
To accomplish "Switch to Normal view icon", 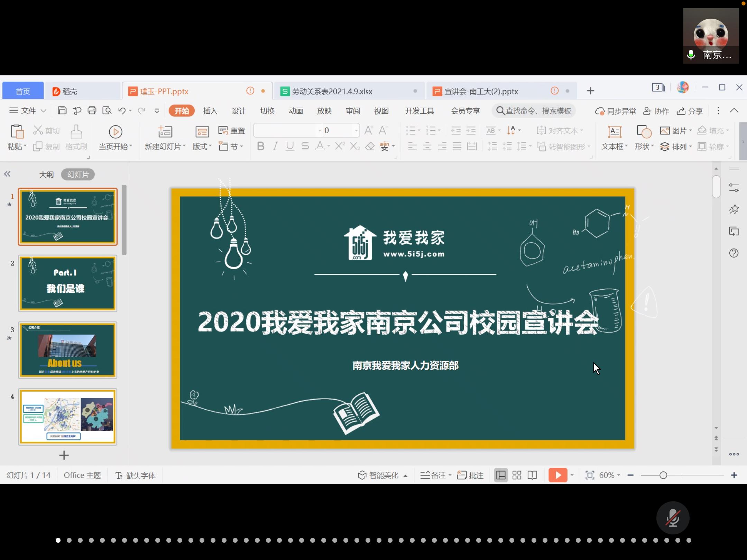I will coord(501,475).
